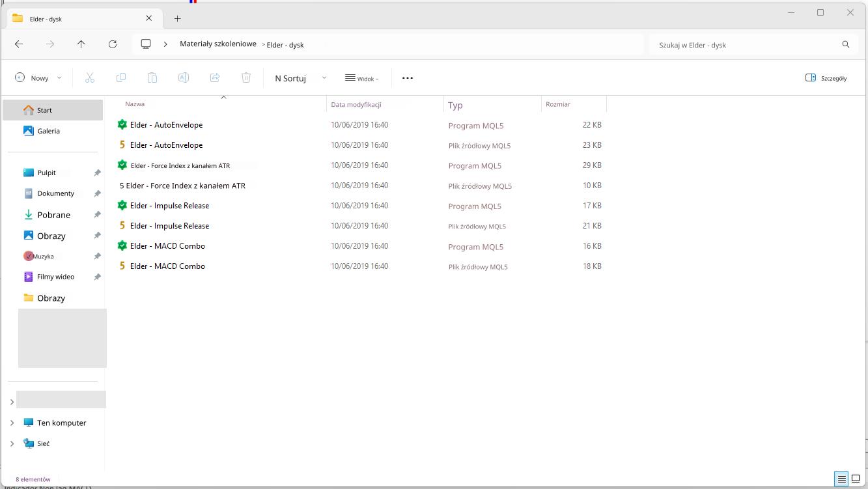Refresh the current folder view

(x=113, y=44)
